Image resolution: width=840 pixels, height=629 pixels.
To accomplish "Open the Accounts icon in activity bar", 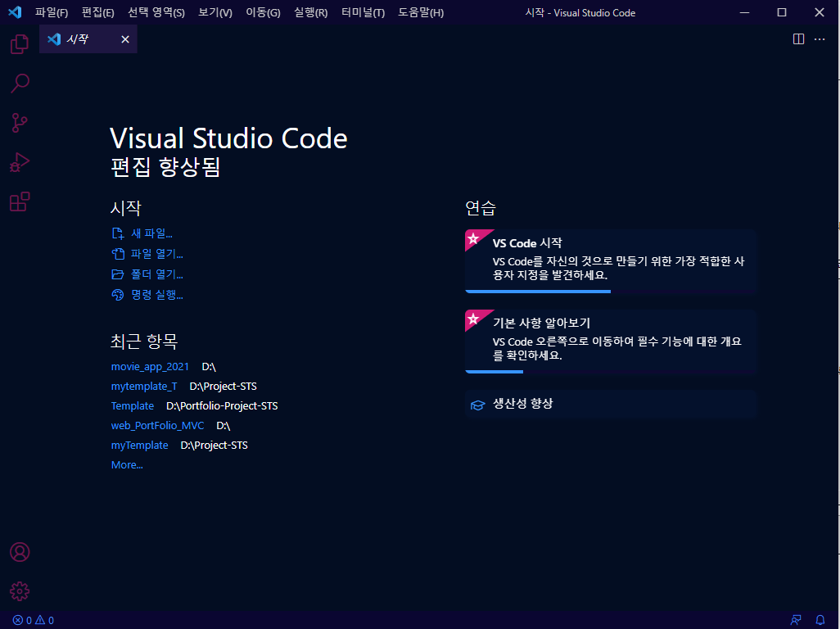I will (20, 552).
